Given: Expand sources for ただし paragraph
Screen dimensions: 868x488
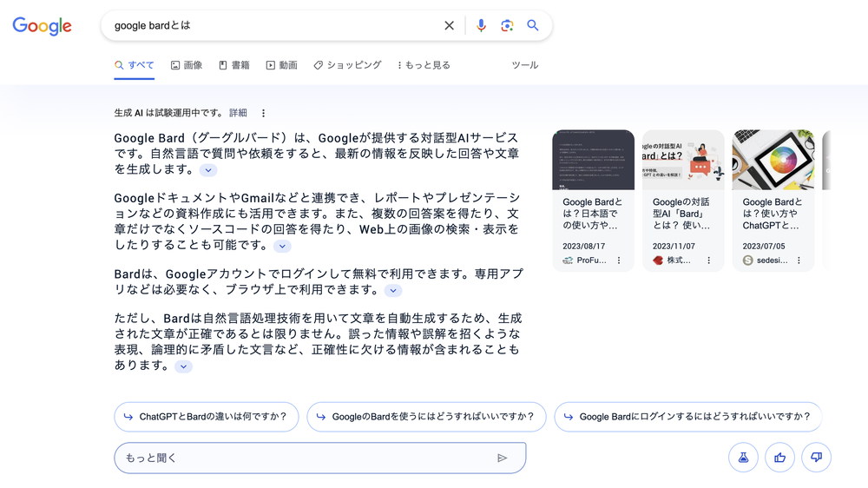Looking at the screenshot, I should pyautogui.click(x=183, y=366).
